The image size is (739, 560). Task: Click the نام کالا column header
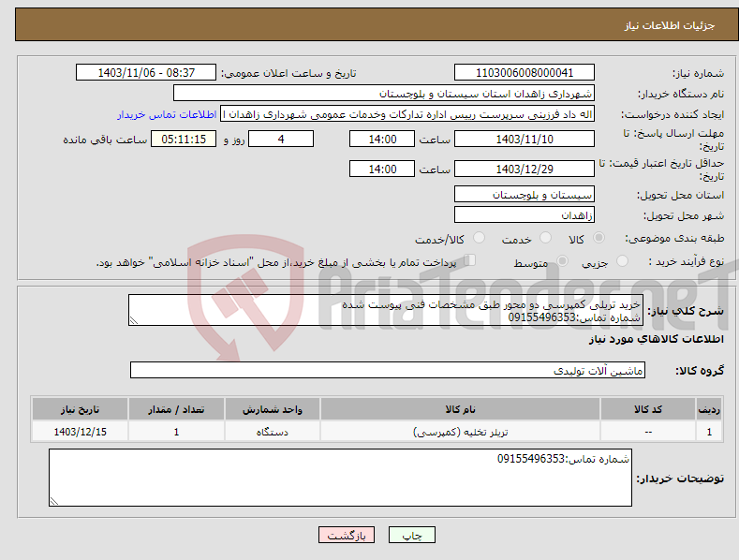point(461,409)
